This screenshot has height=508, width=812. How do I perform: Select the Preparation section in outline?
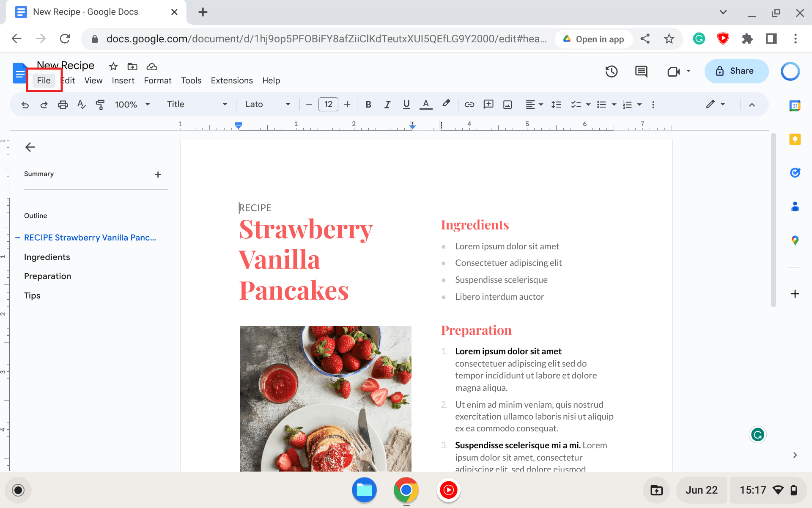click(x=47, y=276)
